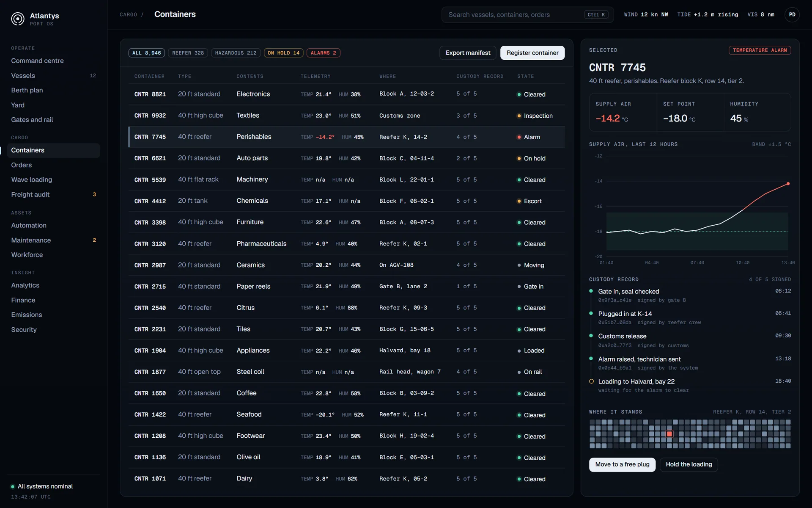Click the Ctrl K shortcut badge
Image resolution: width=812 pixels, height=508 pixels.
tap(596, 15)
